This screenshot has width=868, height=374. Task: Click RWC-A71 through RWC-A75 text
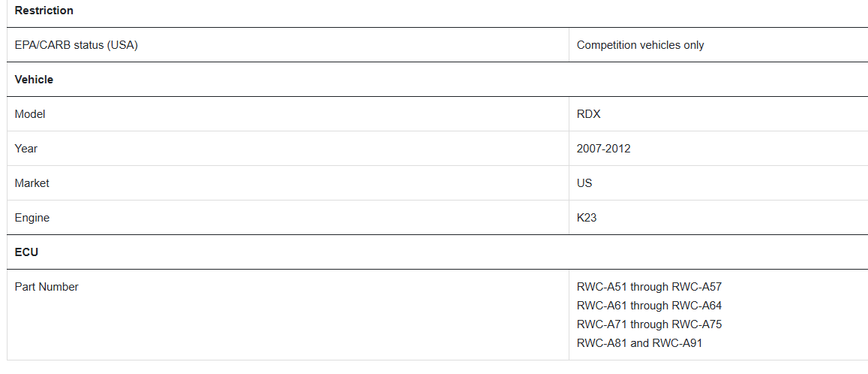650,324
